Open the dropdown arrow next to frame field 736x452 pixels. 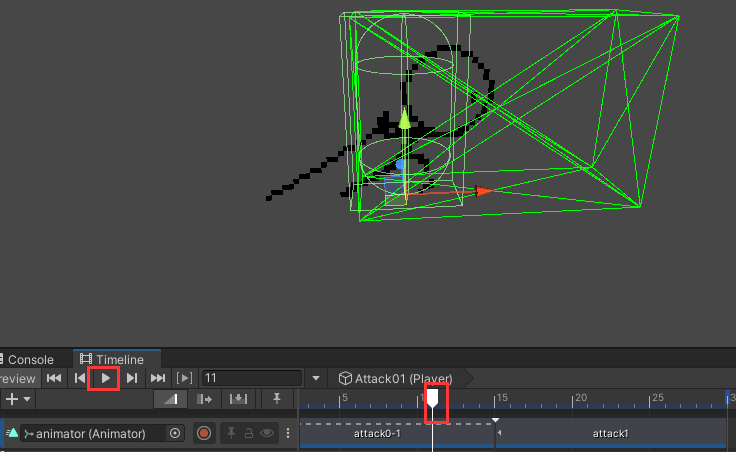click(x=316, y=378)
